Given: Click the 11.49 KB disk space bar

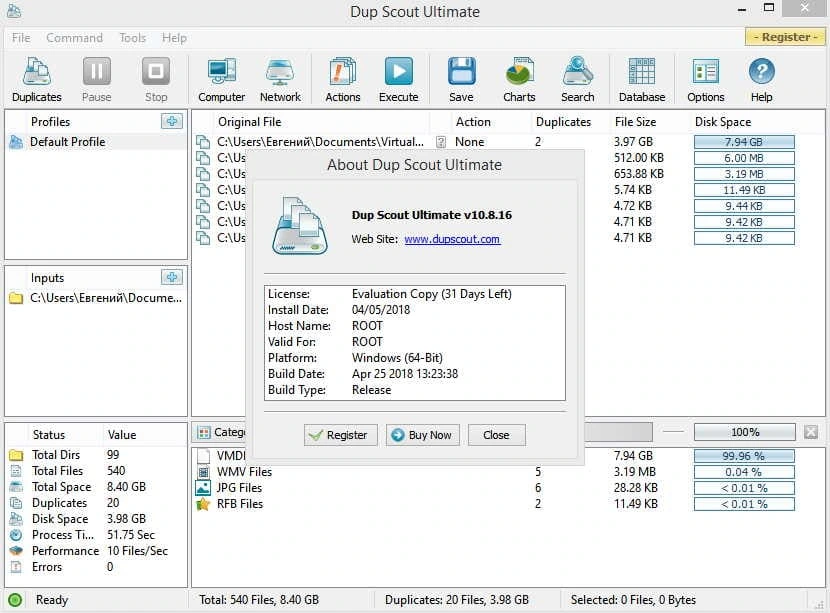Looking at the screenshot, I should (744, 190).
